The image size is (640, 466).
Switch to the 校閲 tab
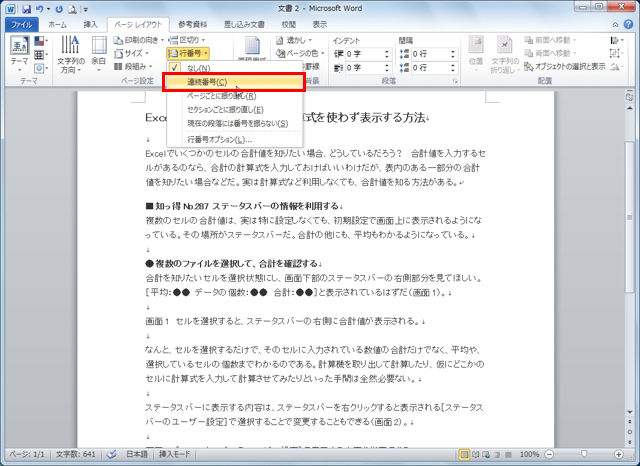pyautogui.click(x=289, y=24)
